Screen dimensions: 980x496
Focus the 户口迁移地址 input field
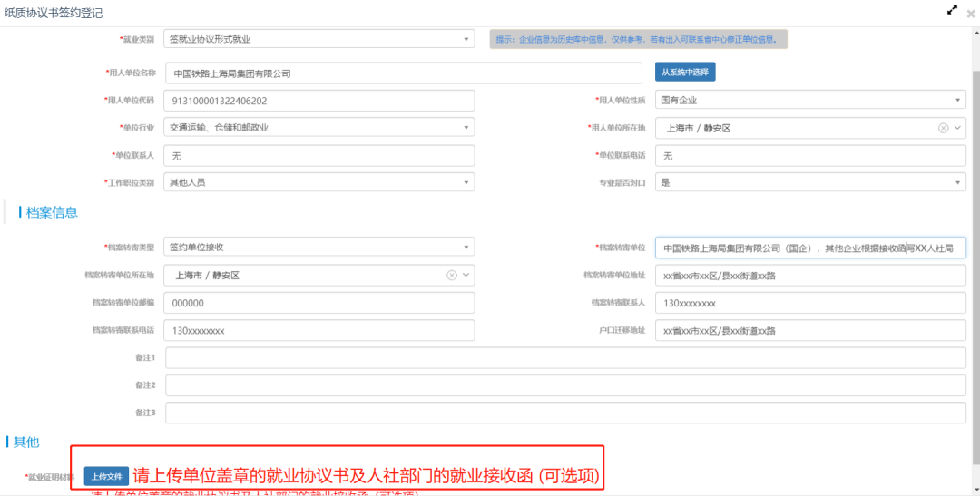pyautogui.click(x=810, y=330)
